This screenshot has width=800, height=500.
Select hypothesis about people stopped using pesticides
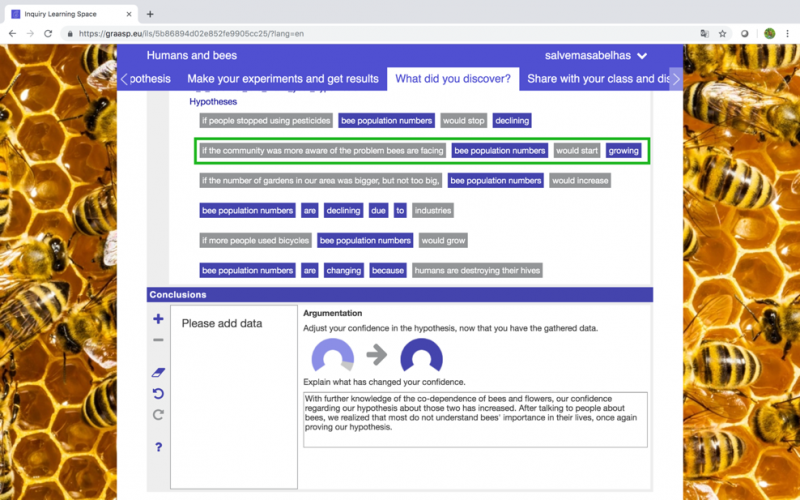point(365,121)
